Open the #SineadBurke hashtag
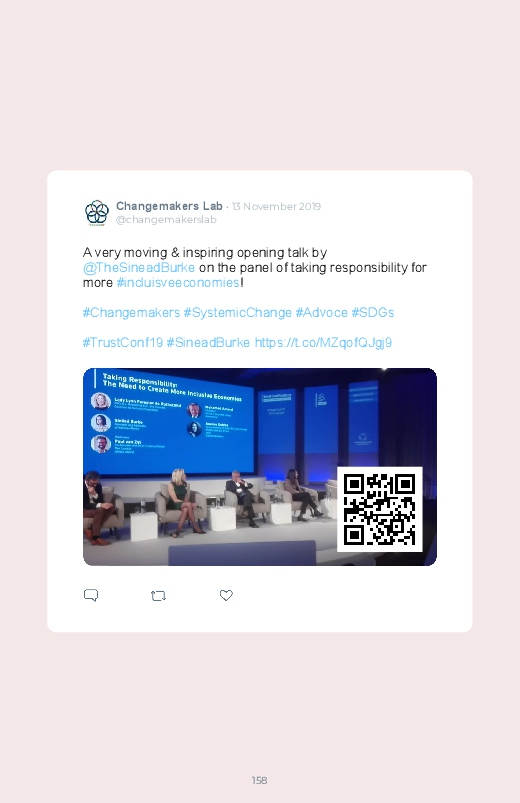The height and width of the screenshot is (803, 520). tap(208, 343)
